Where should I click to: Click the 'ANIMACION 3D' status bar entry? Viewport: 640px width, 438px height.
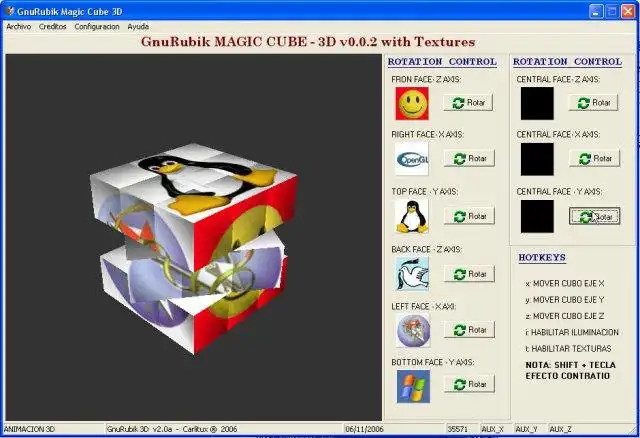point(29,429)
